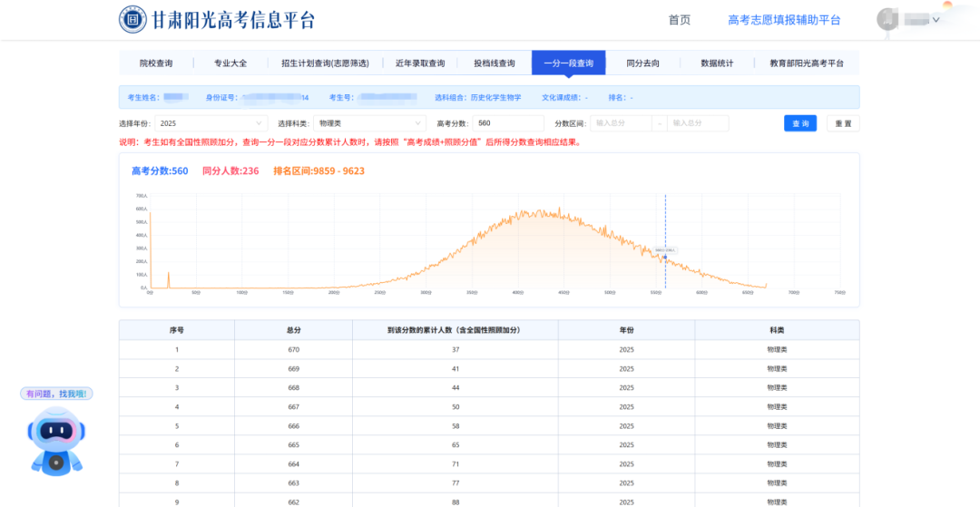Click the total score cell 668
The image size is (980, 507).
tap(294, 388)
